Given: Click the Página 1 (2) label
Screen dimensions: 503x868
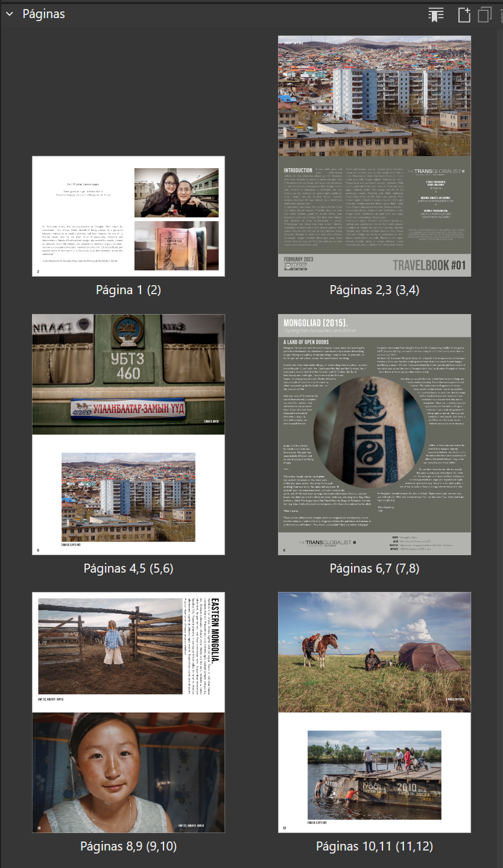Looking at the screenshot, I should click(x=127, y=289).
